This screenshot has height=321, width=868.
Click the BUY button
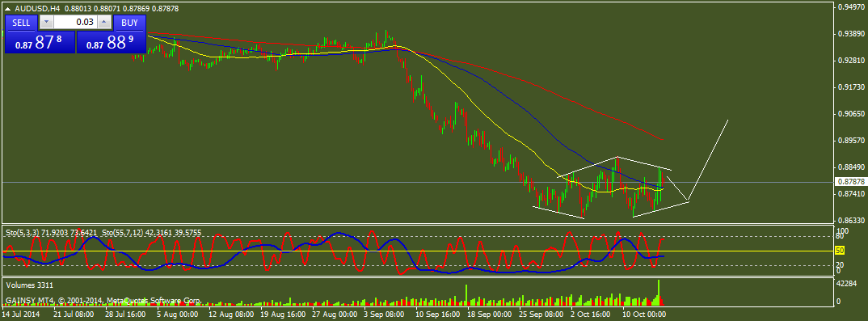pos(129,22)
